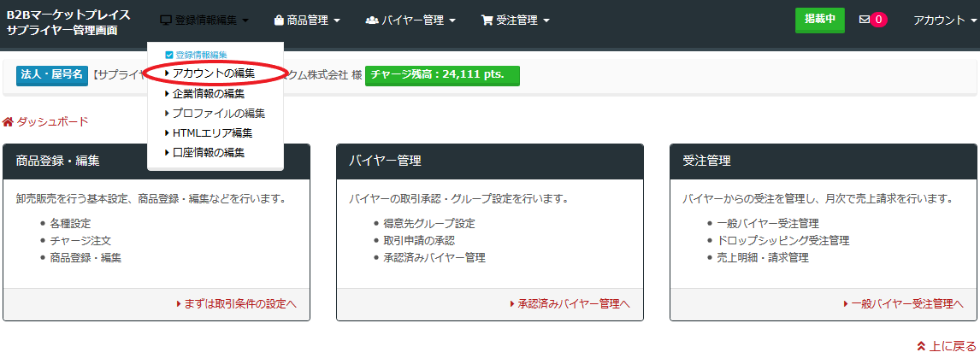Open the 承認済みバイヤー管理へ link
Viewport: 980px width, 364px height.
click(573, 304)
